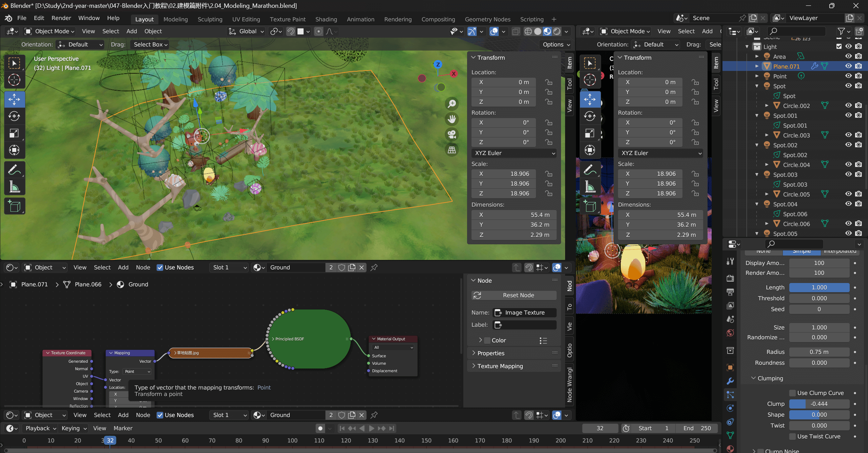This screenshot has width=868, height=453.
Task: Open the Node Wrangler sidebar tab
Action: [x=570, y=385]
